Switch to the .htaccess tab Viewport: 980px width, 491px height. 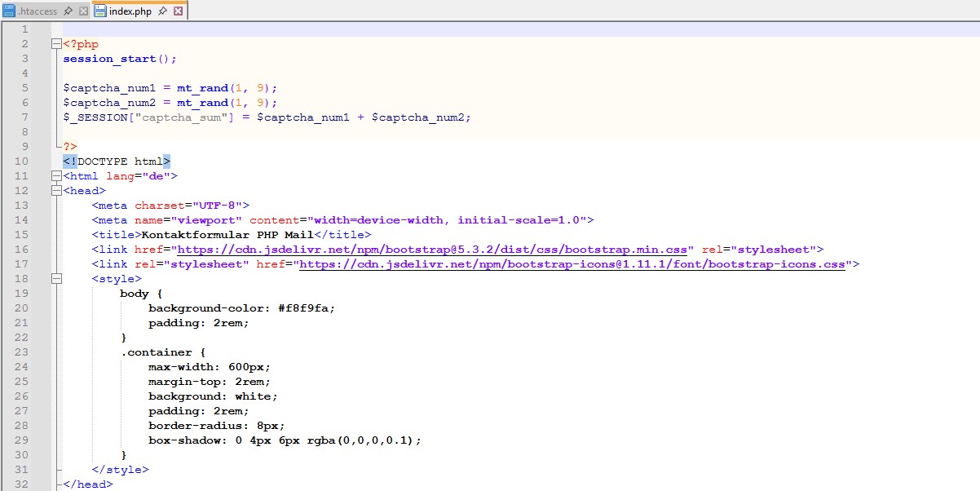point(38,11)
